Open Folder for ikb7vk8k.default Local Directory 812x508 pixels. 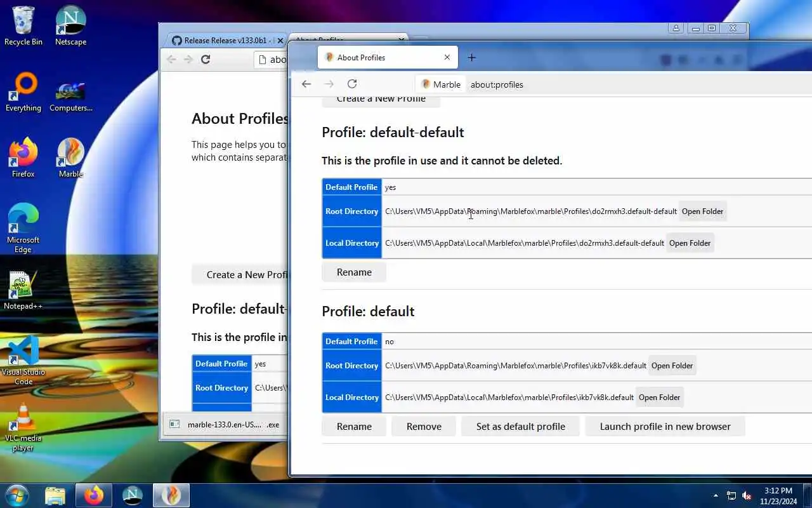point(659,398)
